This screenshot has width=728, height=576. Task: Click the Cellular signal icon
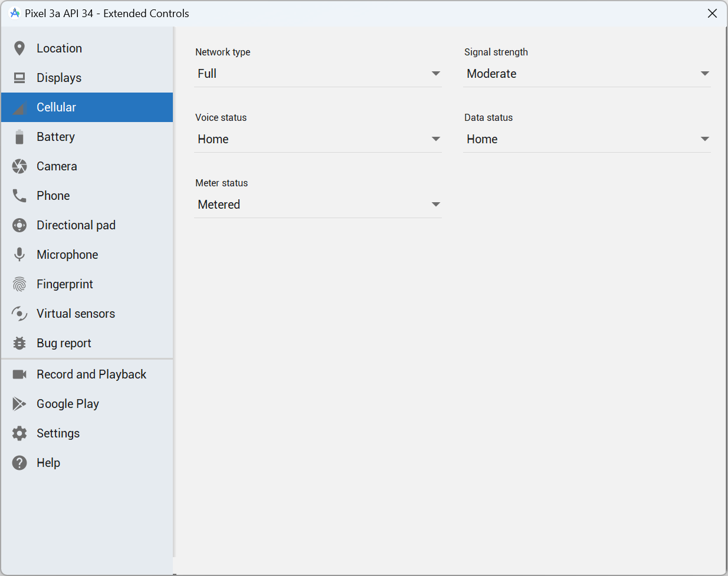tap(19, 107)
